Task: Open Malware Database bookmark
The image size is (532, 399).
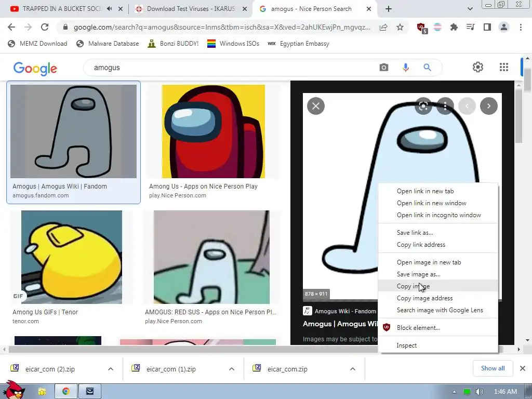Action: (108, 44)
